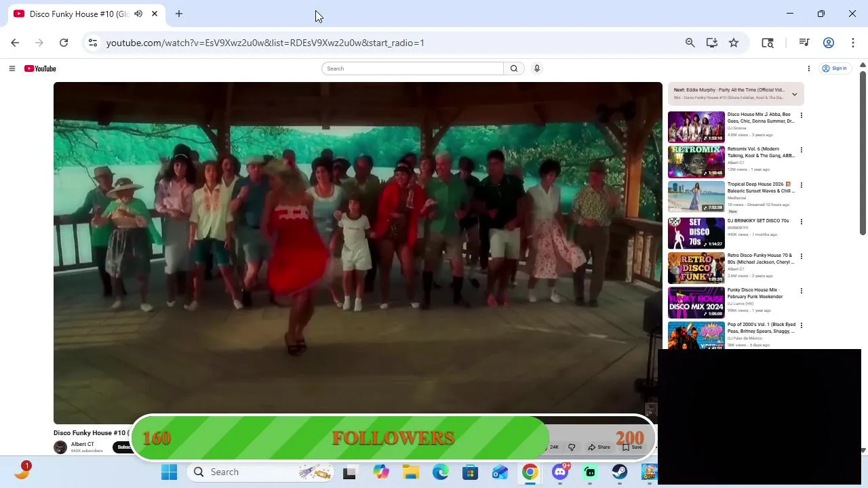Viewport: 868px width, 488px height.
Task: Open Chrome three-dot customize menu
Action: click(852, 43)
